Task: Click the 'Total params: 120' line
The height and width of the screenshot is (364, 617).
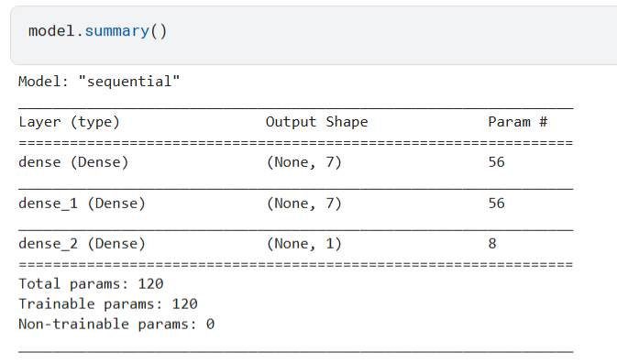Action: (91, 284)
